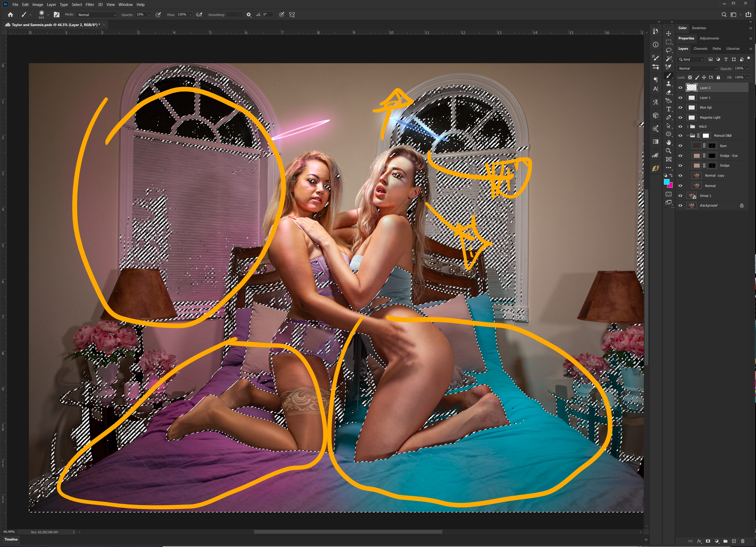The height and width of the screenshot is (547, 756).
Task: Click the Timeline panel label
Action: [11, 539]
